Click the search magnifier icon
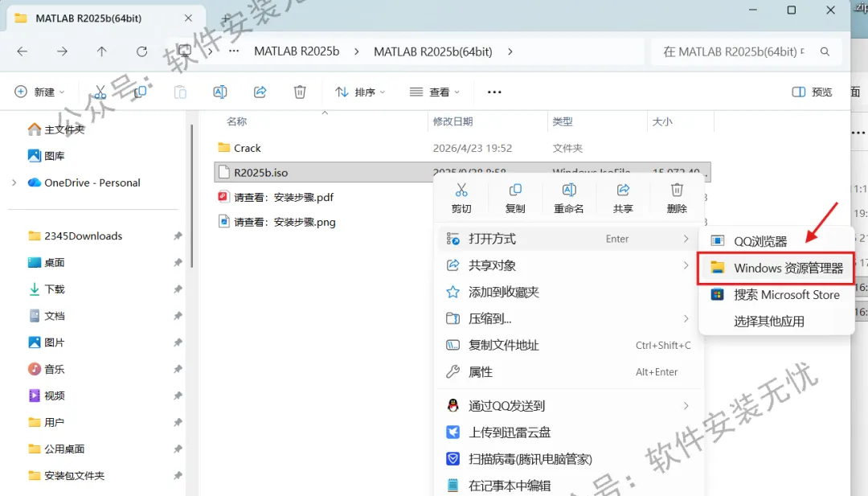Image resolution: width=868 pixels, height=496 pixels. (825, 51)
